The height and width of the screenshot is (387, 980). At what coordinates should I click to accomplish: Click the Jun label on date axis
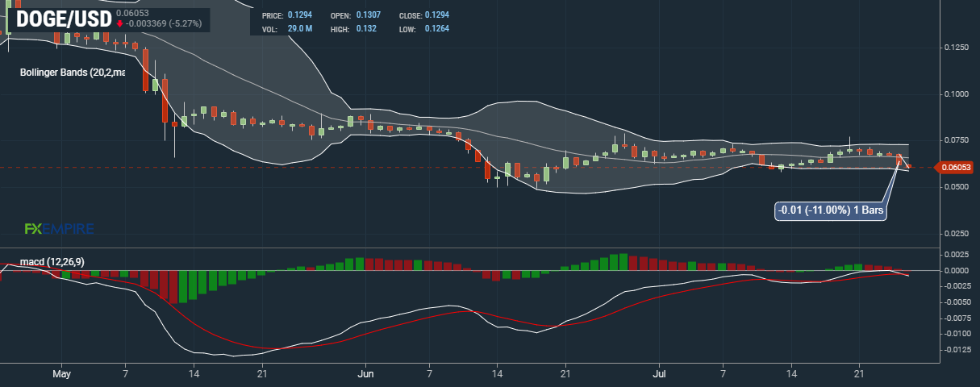366,374
